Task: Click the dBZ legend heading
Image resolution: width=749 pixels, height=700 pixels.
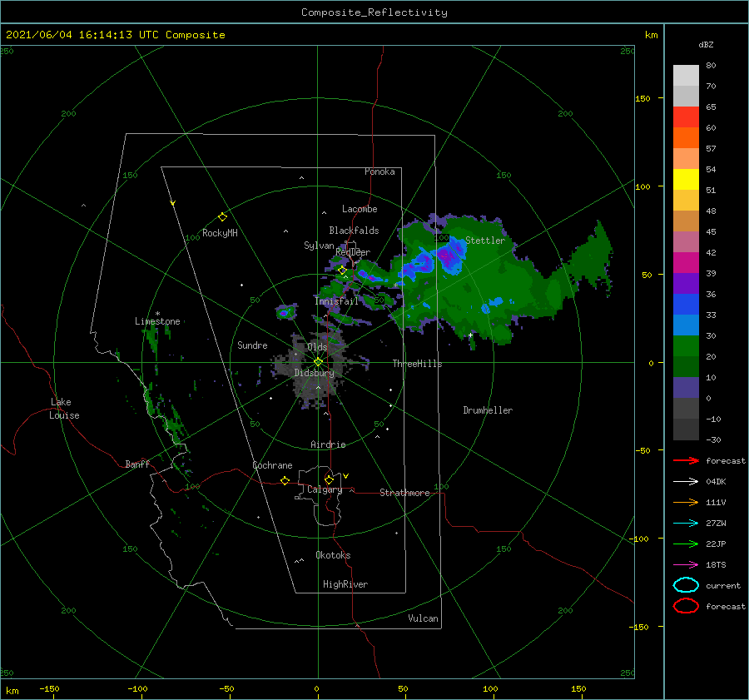Action: tap(706, 44)
